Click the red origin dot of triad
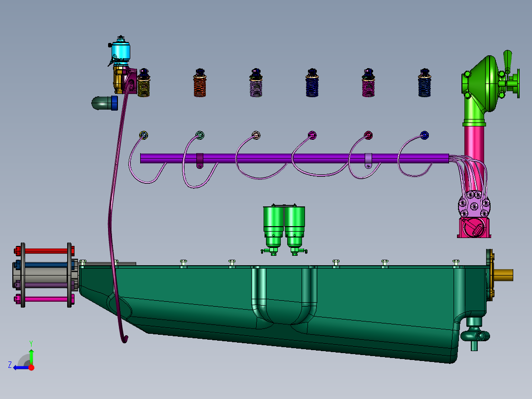Screen dimensions: 532x399 click(x=31, y=367)
